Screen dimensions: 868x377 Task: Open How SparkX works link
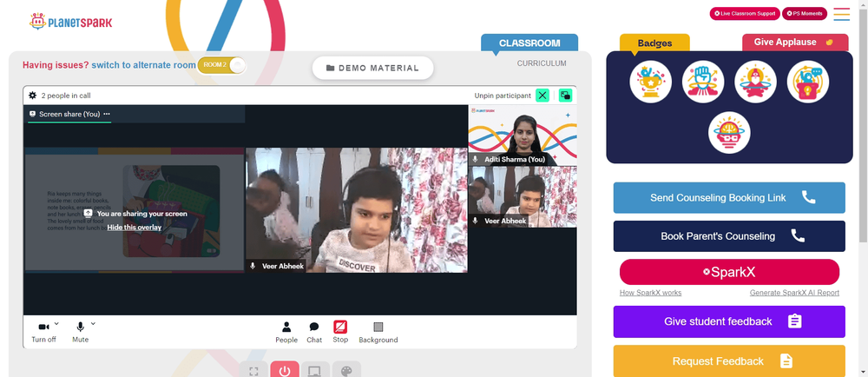tap(650, 293)
